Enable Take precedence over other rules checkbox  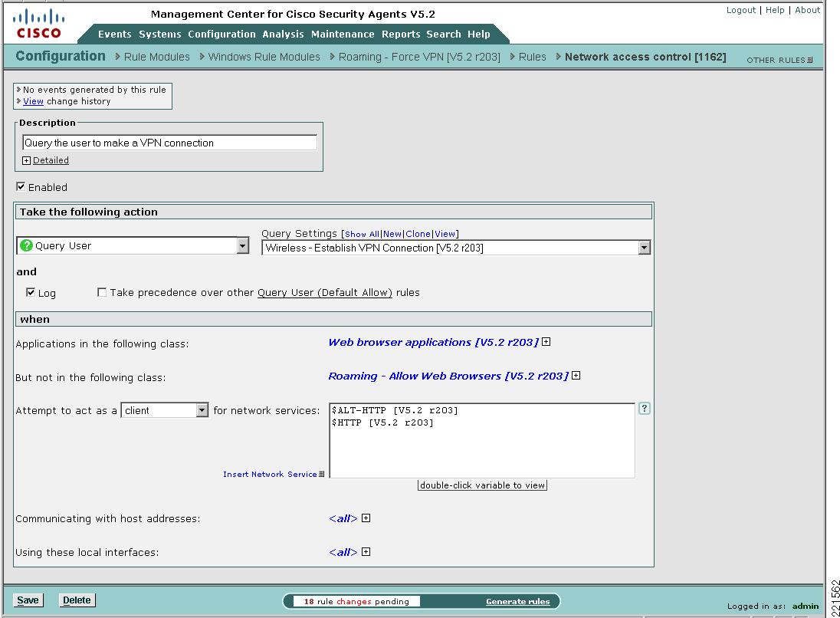[102, 292]
